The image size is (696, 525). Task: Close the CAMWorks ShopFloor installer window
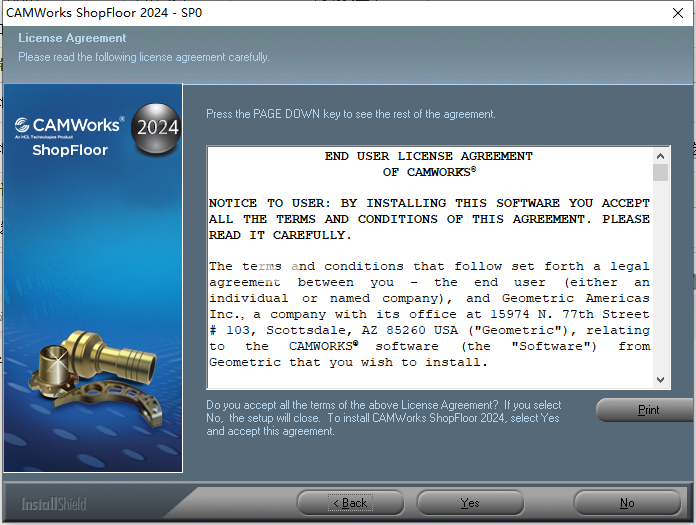click(x=678, y=13)
